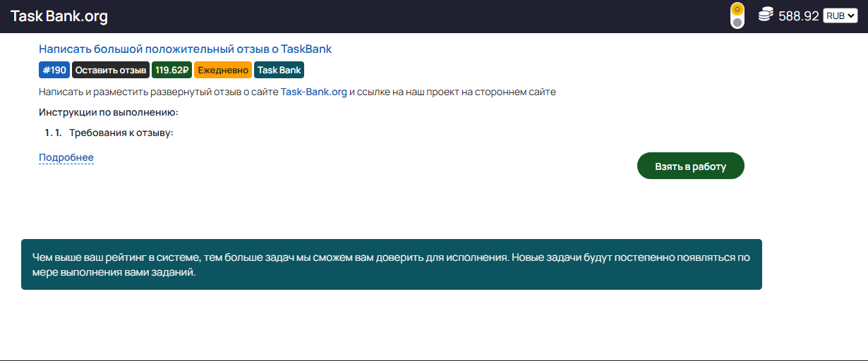Open the Task Bank.org home logo
Image resolution: width=868 pixels, height=361 pixels.
59,16
